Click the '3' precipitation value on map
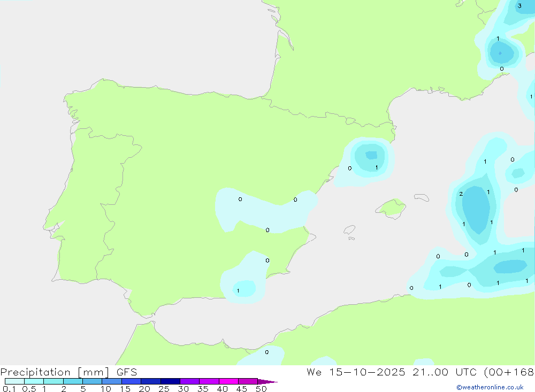Viewport: 535px width, 392px height. click(519, 6)
